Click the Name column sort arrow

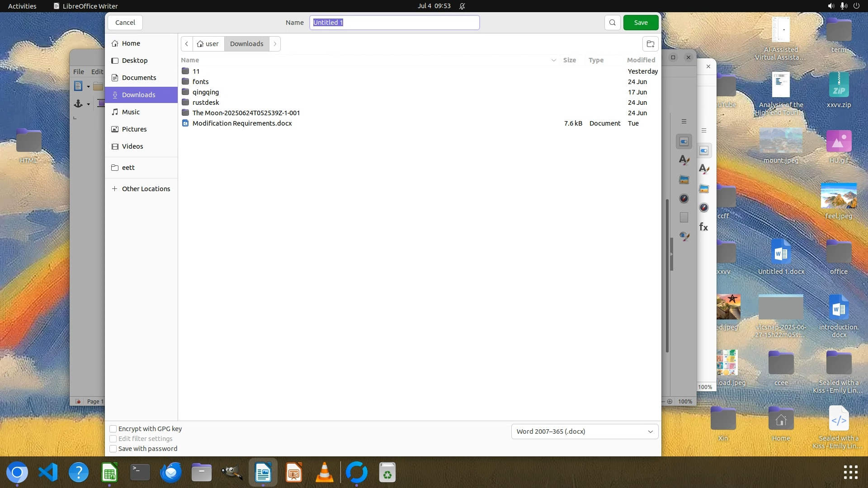(x=553, y=60)
